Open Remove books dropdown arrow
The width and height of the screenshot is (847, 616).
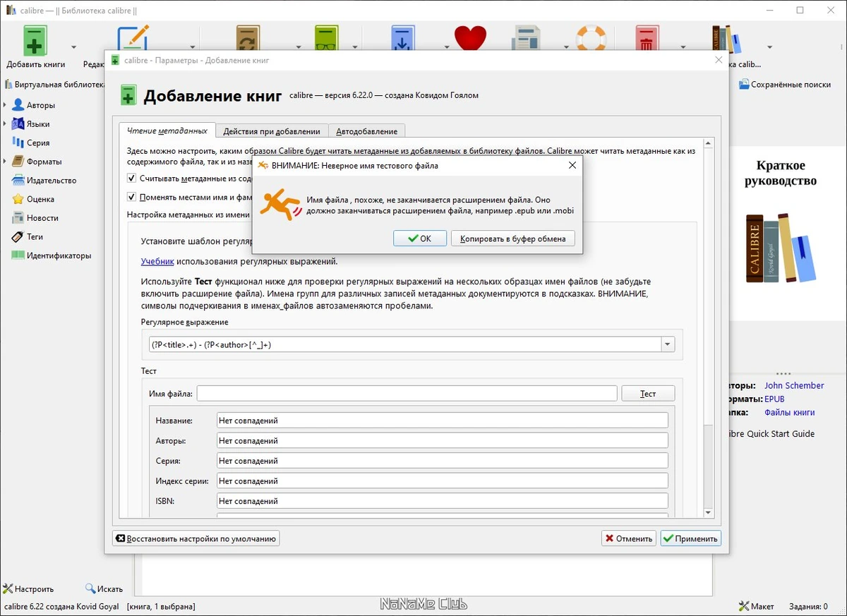684,48
